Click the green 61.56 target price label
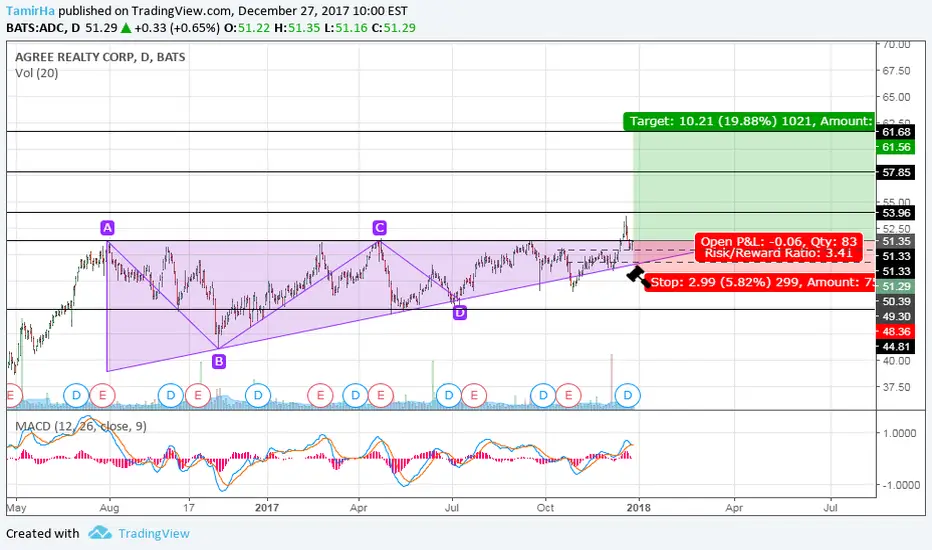This screenshot has height=550, width=932. [x=896, y=147]
